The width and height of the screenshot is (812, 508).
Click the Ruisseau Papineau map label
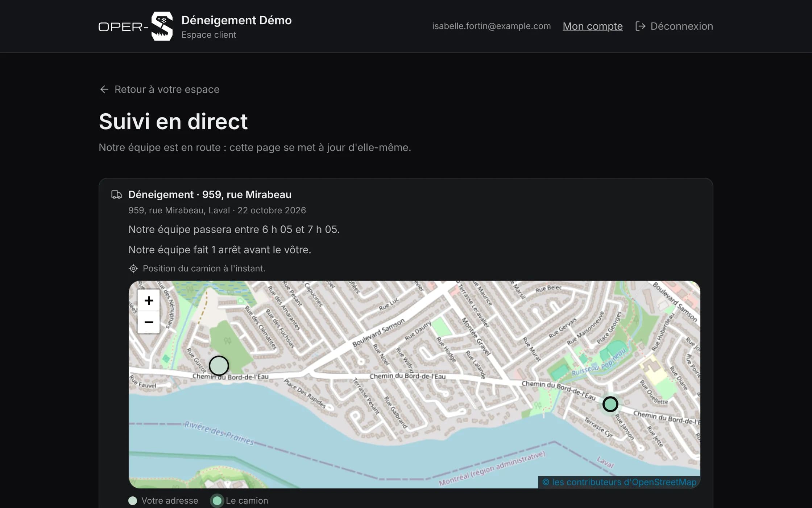tap(599, 362)
